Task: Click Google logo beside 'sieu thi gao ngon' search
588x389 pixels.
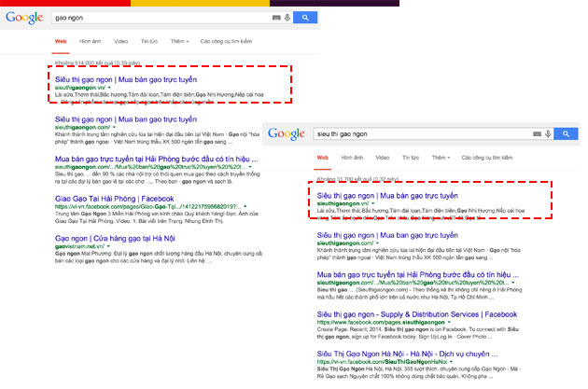Action: click(x=287, y=133)
